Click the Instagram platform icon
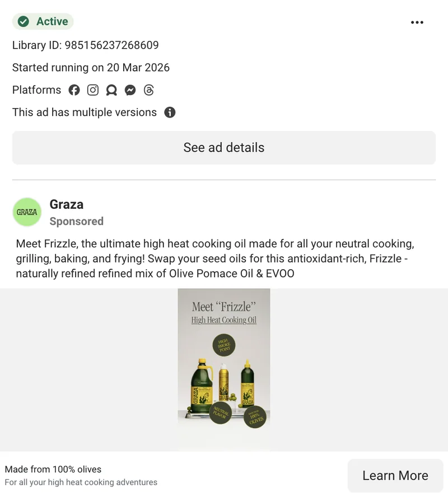The width and height of the screenshot is (448, 493). click(93, 90)
